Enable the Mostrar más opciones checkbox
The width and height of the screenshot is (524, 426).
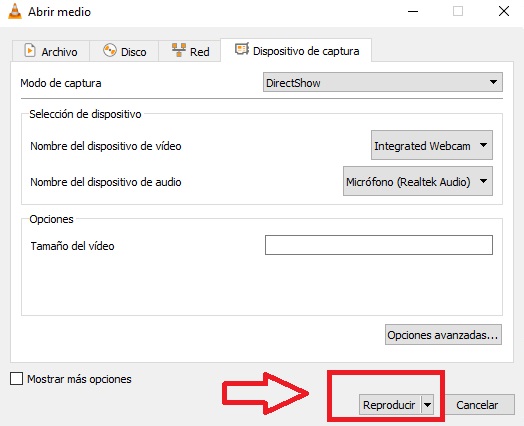click(16, 379)
